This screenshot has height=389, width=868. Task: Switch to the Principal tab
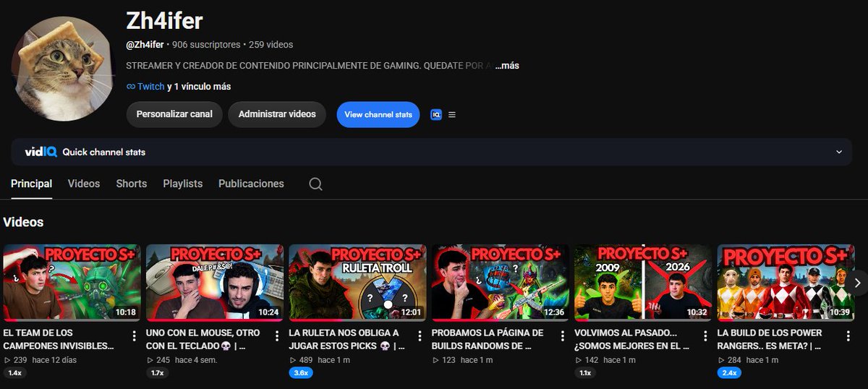pyautogui.click(x=31, y=184)
